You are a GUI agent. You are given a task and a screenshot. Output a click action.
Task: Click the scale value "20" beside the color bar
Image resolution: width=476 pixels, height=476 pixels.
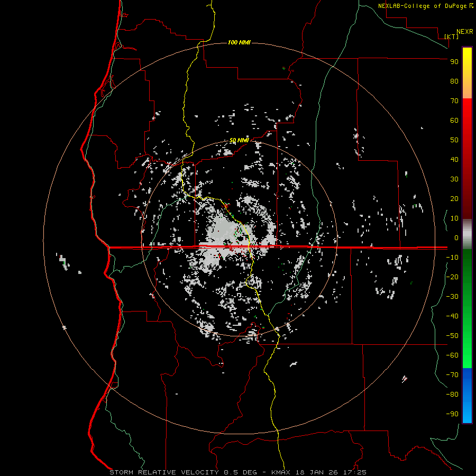point(454,198)
